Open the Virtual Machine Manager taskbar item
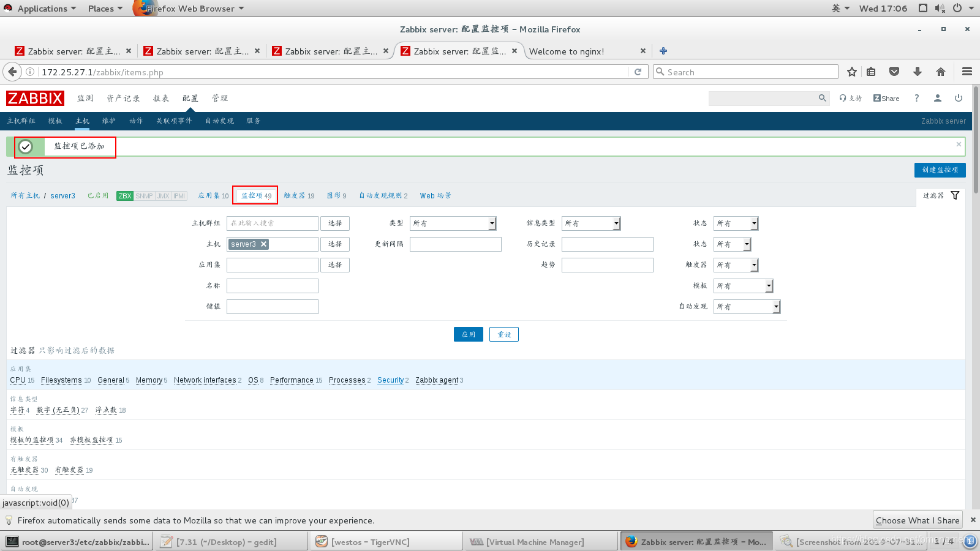 [540, 542]
